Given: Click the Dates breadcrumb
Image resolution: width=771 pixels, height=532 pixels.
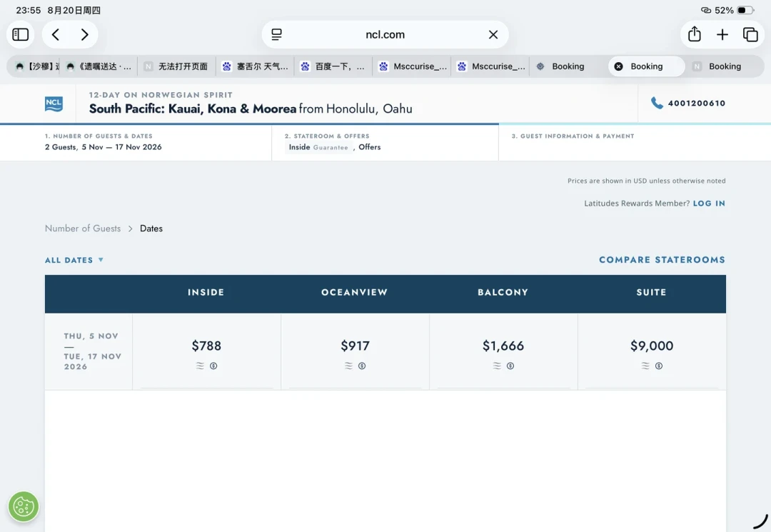Looking at the screenshot, I should tap(151, 228).
